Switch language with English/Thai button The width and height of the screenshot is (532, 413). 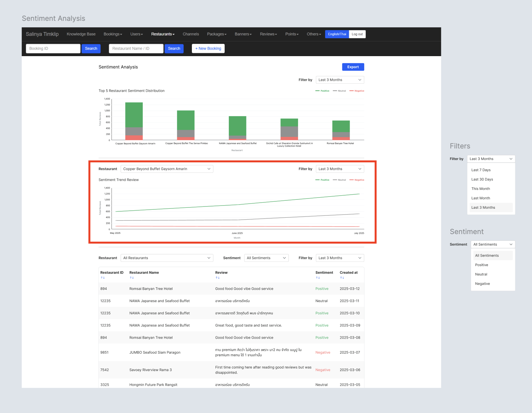point(337,34)
